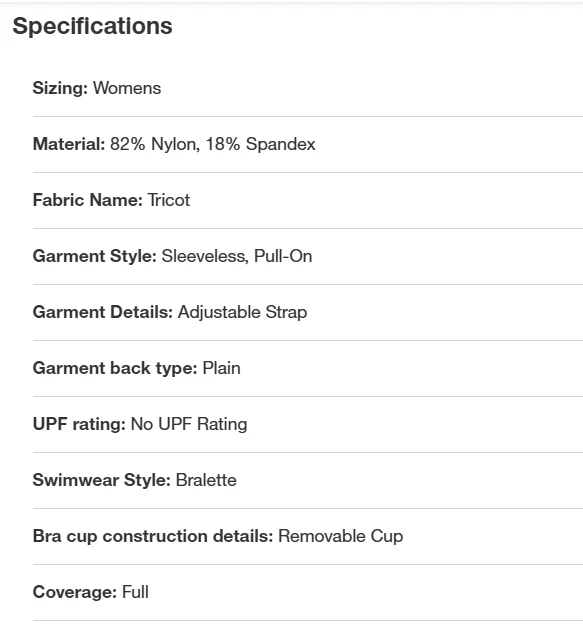
Task: Click the Bralette style value
Action: coord(206,480)
